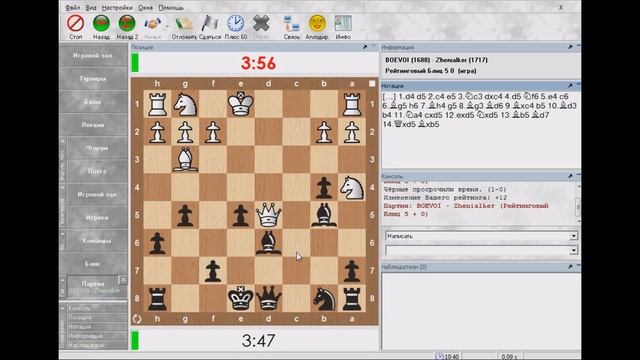The image size is (640, 360).
Task: Collapse the Нотация panel with dash icon
Action: pos(578,85)
